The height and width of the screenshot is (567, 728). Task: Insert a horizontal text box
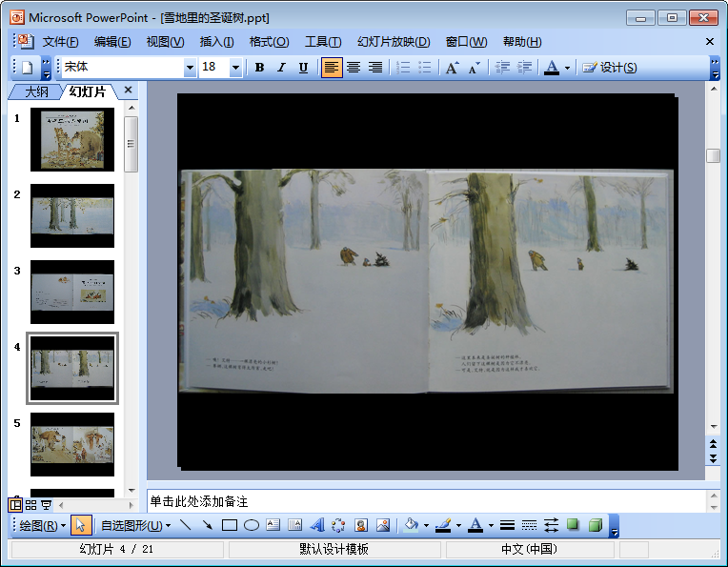tap(273, 525)
